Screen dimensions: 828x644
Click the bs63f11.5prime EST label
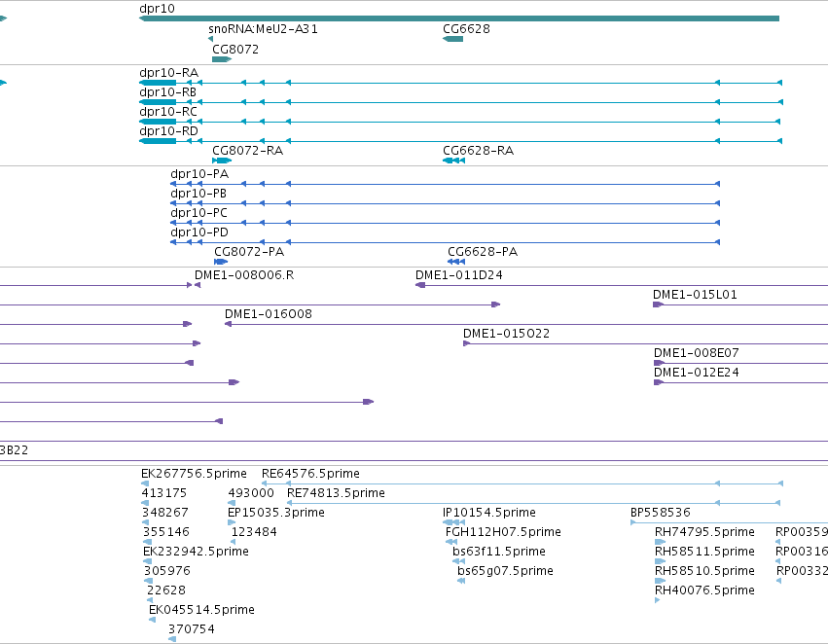point(499,552)
